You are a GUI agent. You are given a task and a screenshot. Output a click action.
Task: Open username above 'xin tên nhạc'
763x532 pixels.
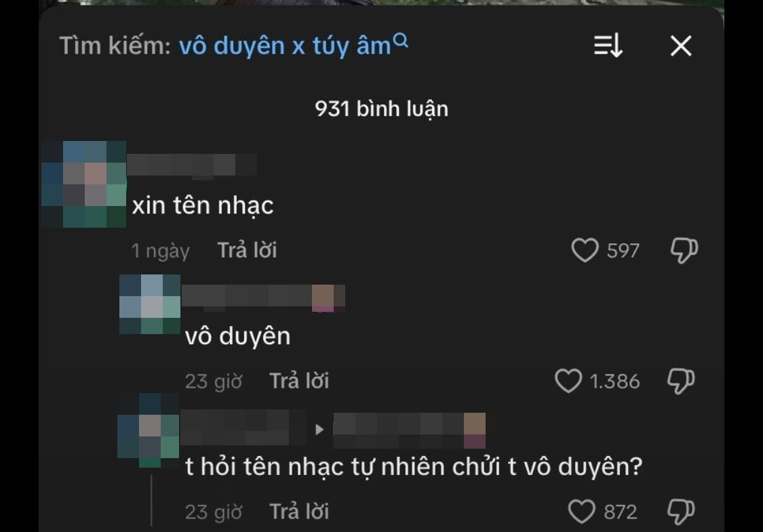(192, 165)
